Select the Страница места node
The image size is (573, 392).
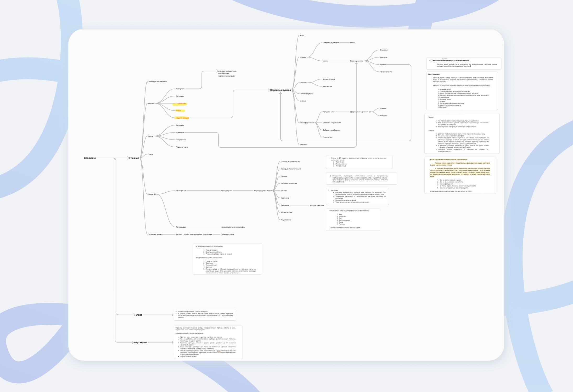click(356, 61)
